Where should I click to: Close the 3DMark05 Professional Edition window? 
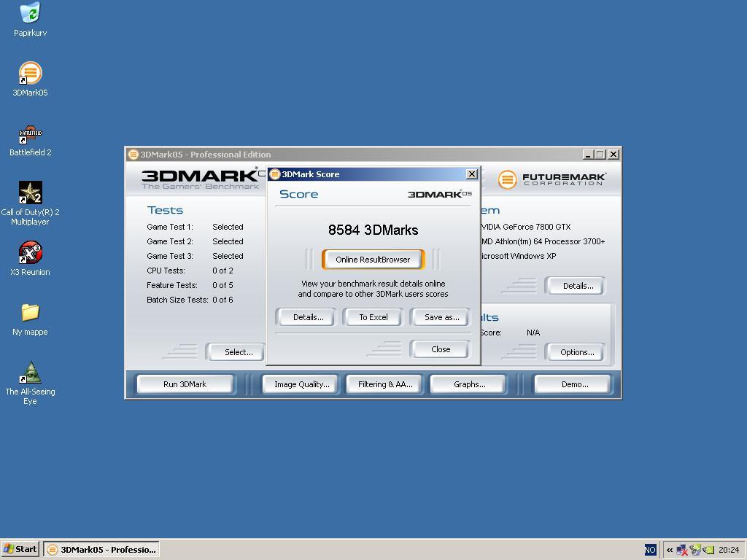pyautogui.click(x=614, y=155)
